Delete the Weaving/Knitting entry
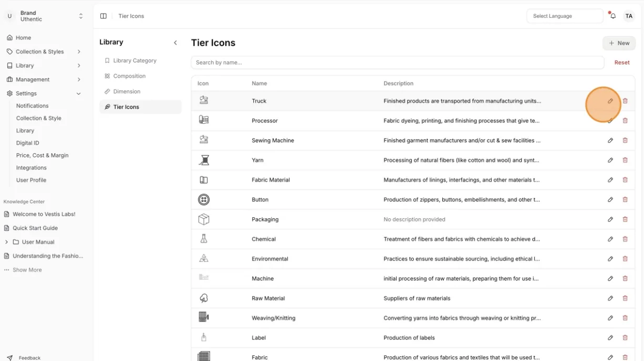This screenshot has width=644, height=361. [x=625, y=318]
